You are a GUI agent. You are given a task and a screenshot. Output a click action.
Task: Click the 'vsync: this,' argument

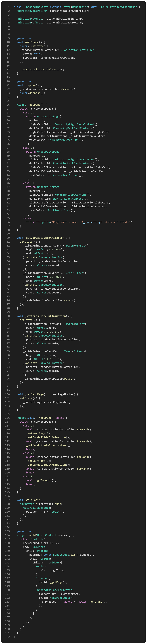[x=33, y=54]
